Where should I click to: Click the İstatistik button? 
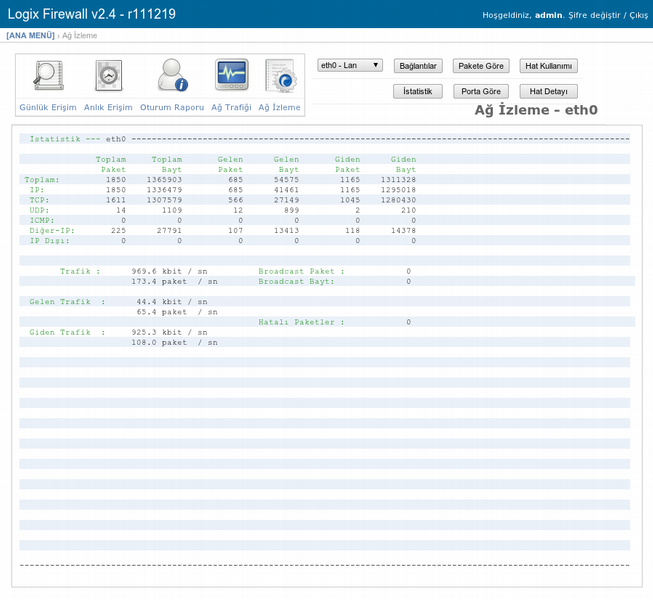tap(418, 91)
